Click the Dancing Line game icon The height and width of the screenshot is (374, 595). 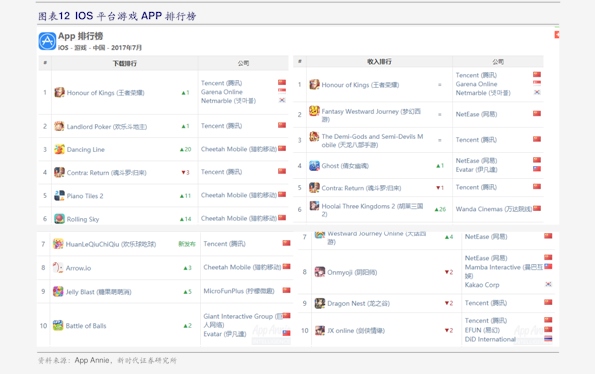coord(59,149)
